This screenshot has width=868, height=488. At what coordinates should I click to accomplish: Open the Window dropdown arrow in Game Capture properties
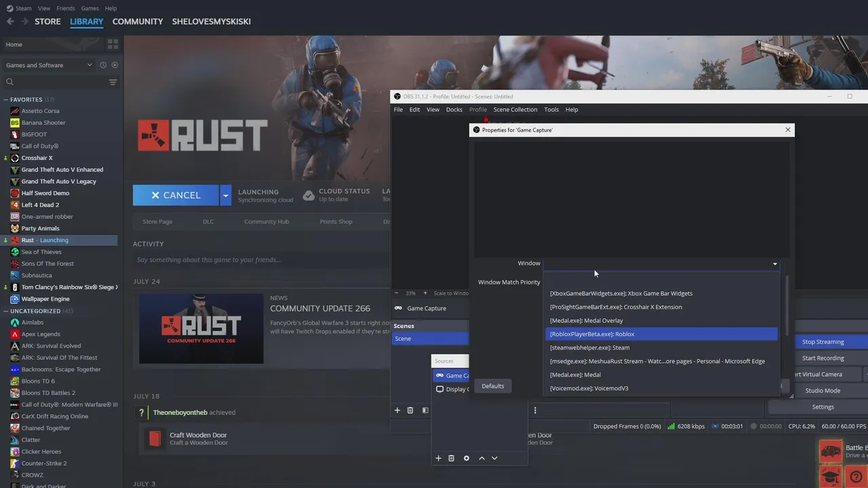click(774, 264)
